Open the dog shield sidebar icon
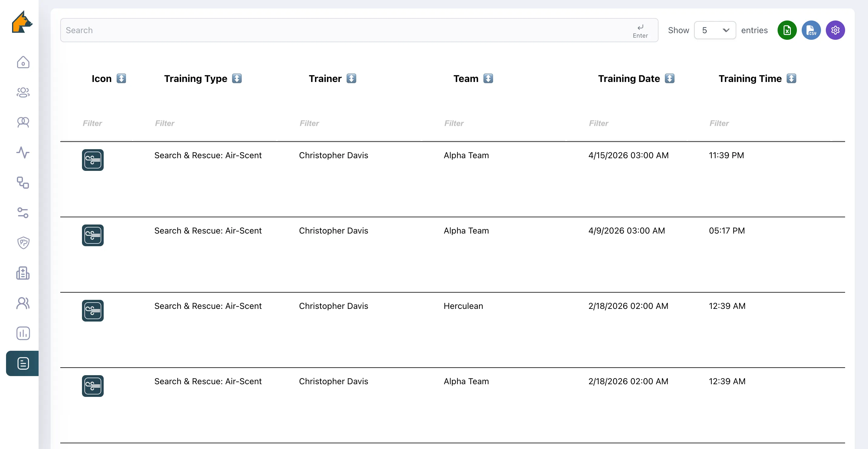 pos(23,243)
